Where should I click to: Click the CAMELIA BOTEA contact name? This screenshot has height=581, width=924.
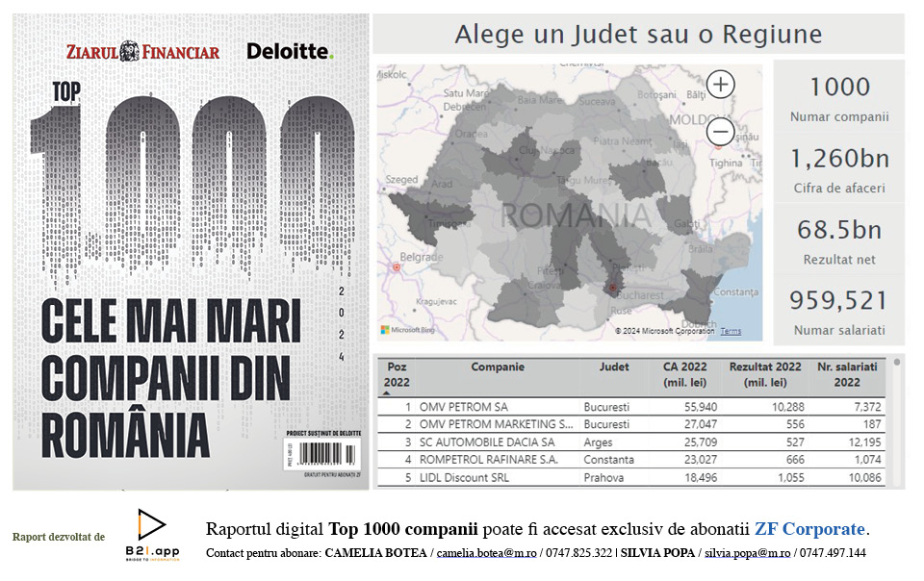pyautogui.click(x=375, y=553)
